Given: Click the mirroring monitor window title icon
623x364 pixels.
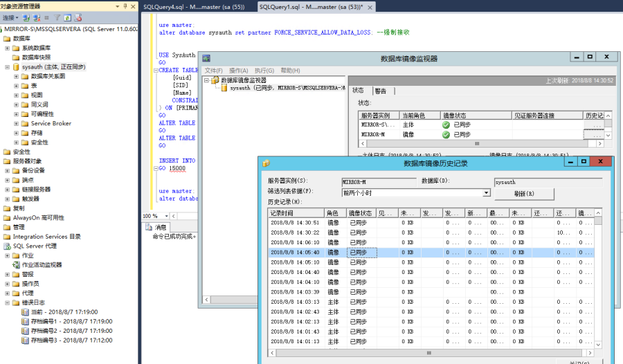Looking at the screenshot, I should (x=206, y=58).
